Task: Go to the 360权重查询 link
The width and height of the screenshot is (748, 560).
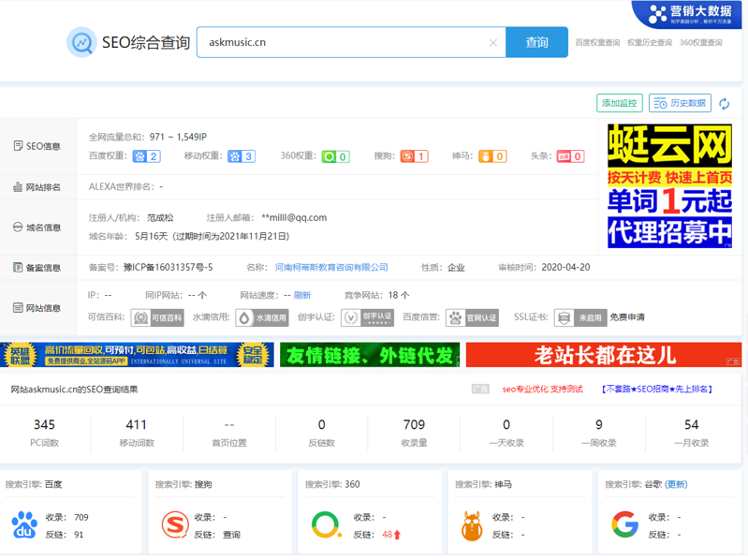Action: tap(700, 43)
